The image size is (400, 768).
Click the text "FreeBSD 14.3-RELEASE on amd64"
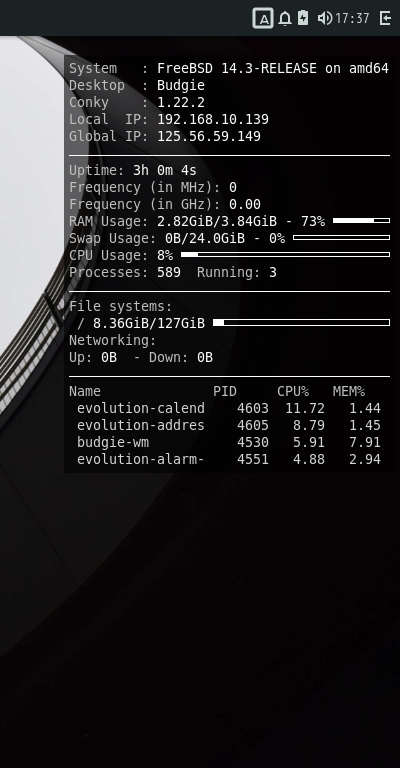click(273, 69)
